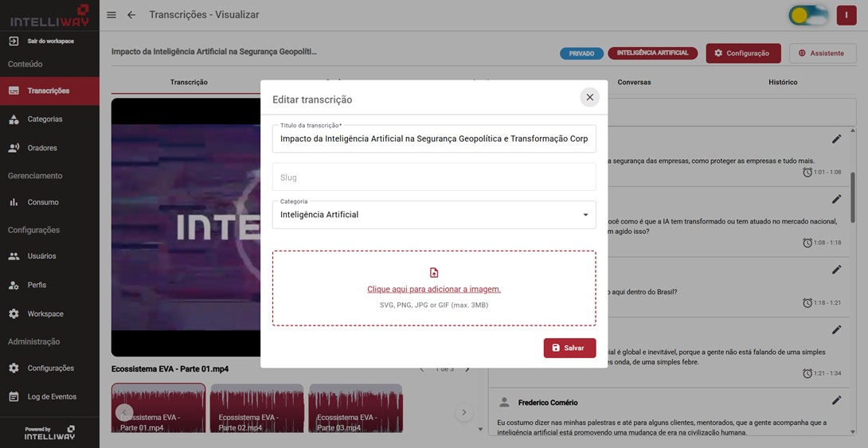Close the Editar transcrição dialog

(x=589, y=97)
